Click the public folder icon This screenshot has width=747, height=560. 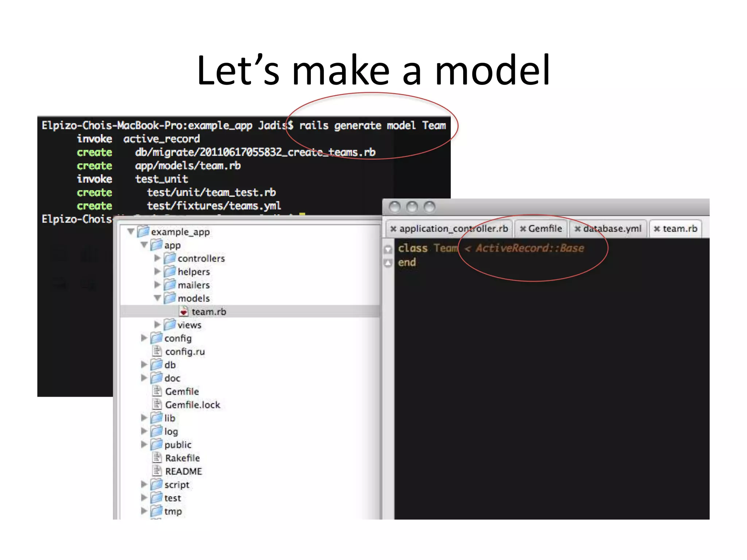pyautogui.click(x=156, y=444)
